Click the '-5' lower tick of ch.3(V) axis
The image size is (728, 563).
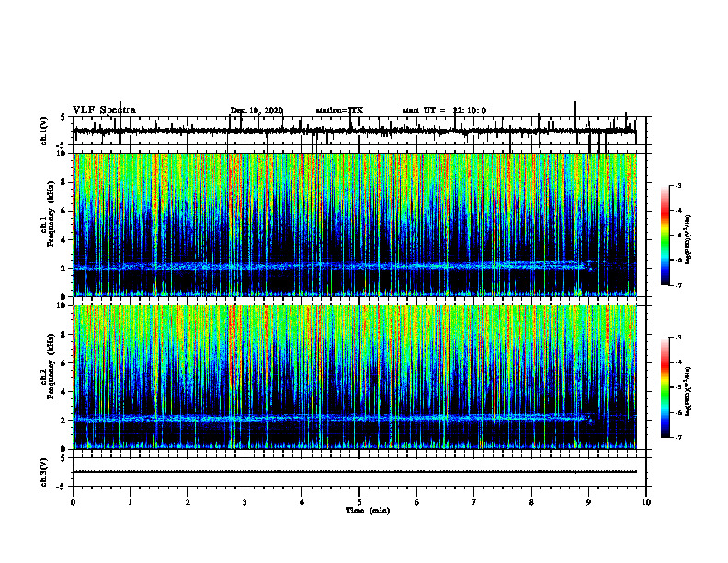(62, 487)
